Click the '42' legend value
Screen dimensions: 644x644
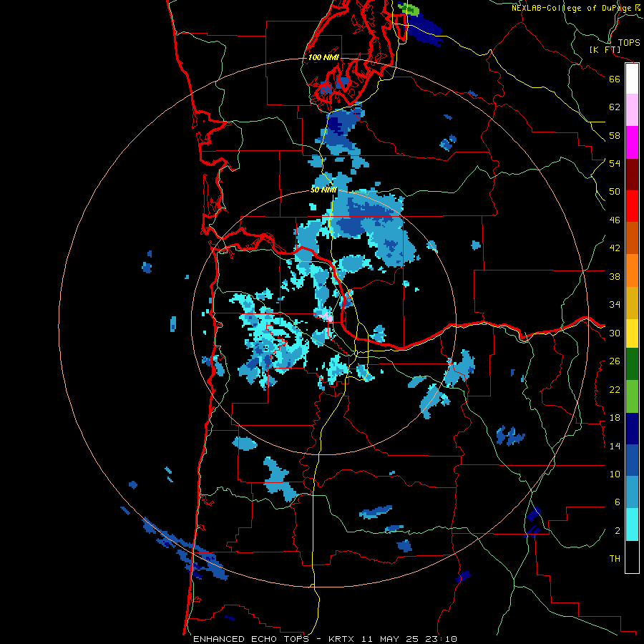click(x=615, y=248)
